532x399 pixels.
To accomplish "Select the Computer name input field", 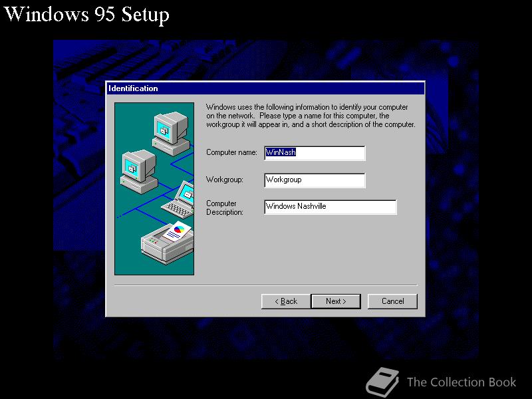I will pos(315,153).
